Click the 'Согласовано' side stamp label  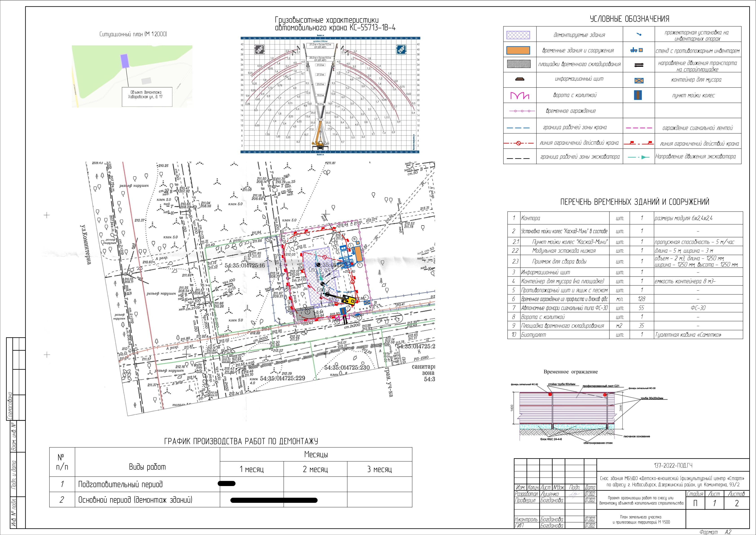click(x=10, y=406)
